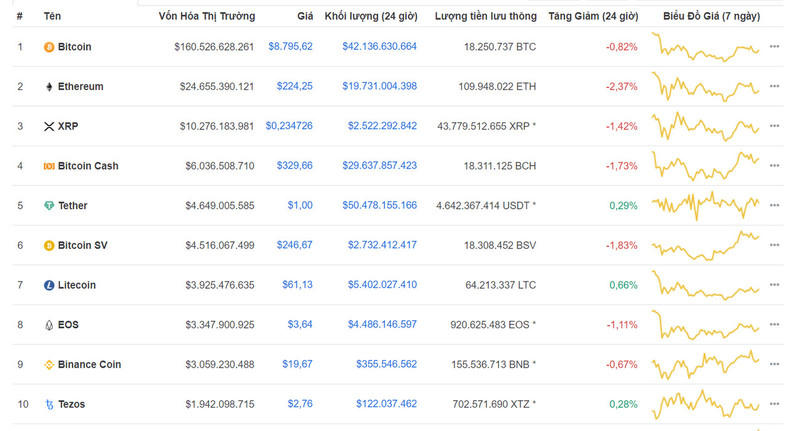Open the Bitcoin coin name link
Viewport: 800px width, 431px height.
[74, 47]
